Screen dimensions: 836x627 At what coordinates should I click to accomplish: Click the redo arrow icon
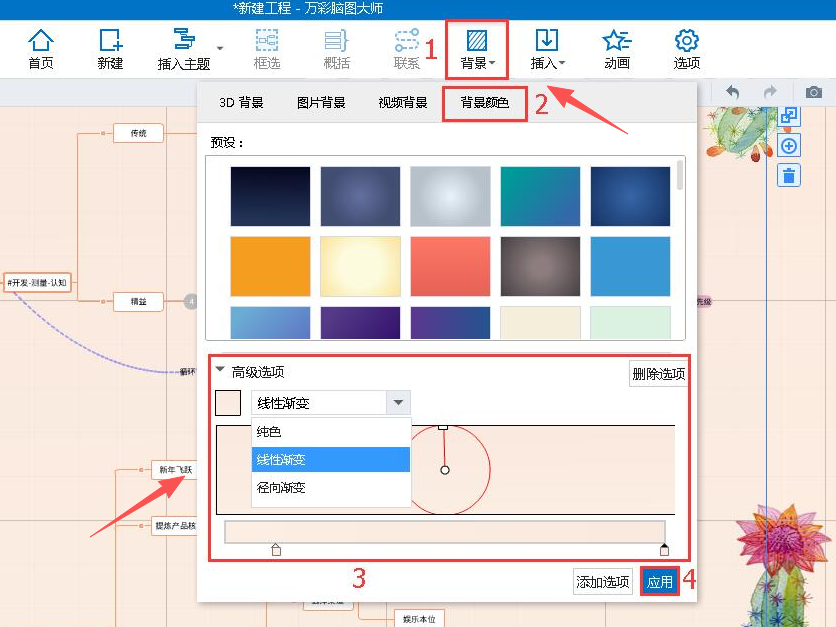click(770, 92)
